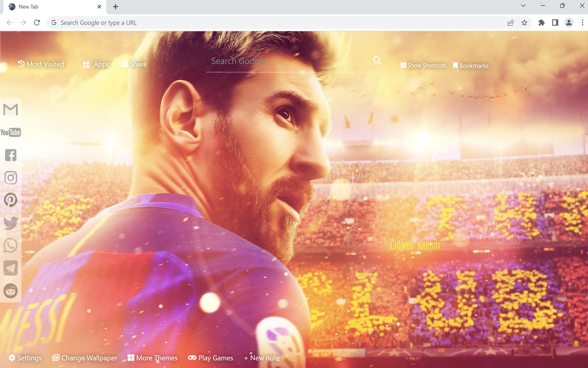The height and width of the screenshot is (368, 588).
Task: Open WhatsApp from the sidebar
Action: [11, 245]
